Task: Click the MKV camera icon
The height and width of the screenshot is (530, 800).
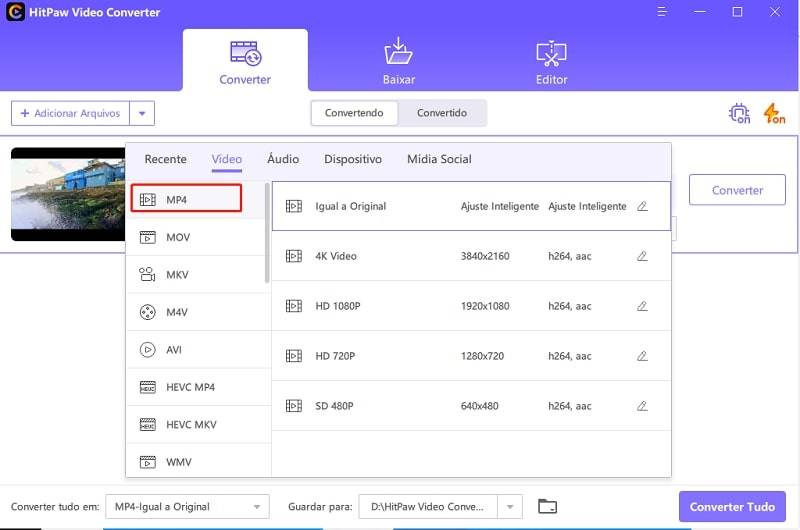Action: pyautogui.click(x=147, y=274)
